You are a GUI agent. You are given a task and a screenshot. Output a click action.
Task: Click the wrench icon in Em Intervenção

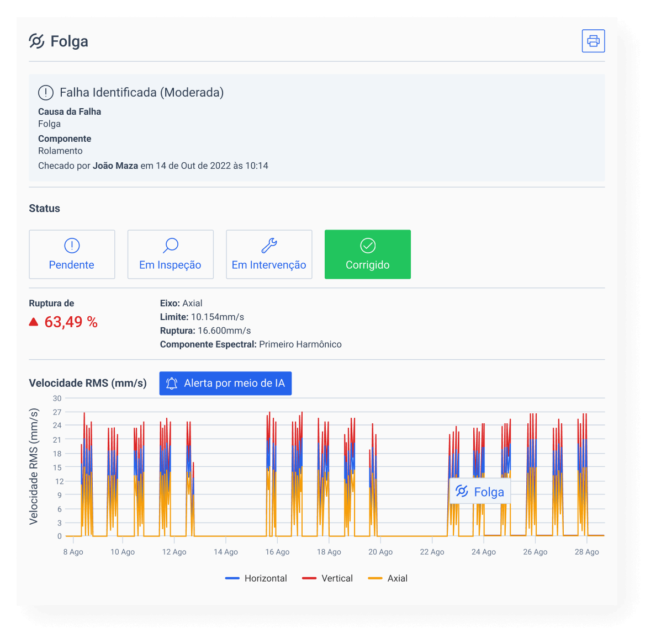269,245
